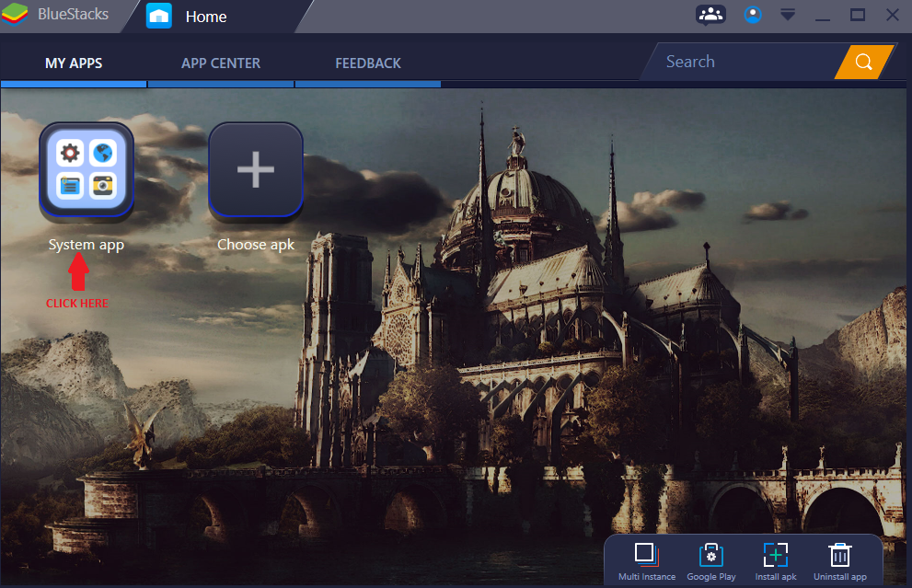912x588 pixels.
Task: Switch to the FEEDBACK tab
Action: pyautogui.click(x=368, y=63)
